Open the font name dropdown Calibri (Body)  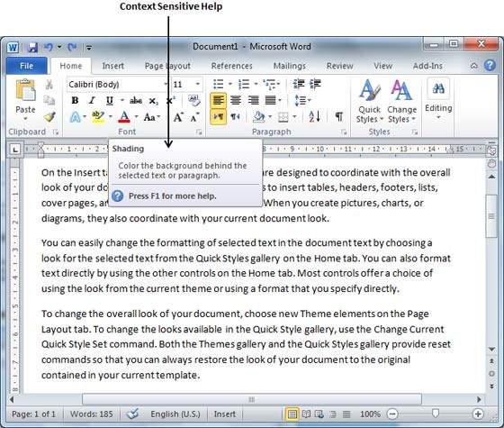pyautogui.click(x=118, y=85)
